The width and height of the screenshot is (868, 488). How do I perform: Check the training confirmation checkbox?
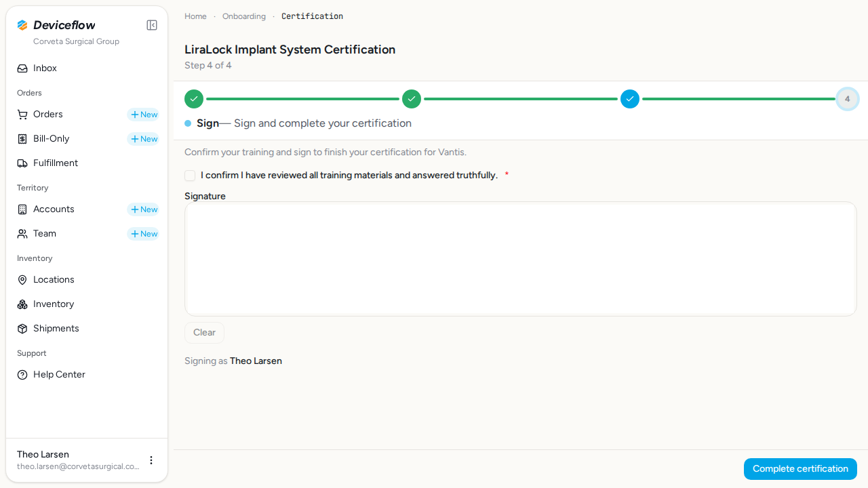tap(190, 176)
